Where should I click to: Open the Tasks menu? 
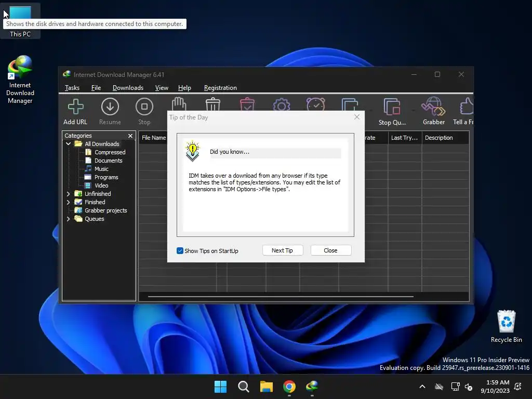coord(72,87)
